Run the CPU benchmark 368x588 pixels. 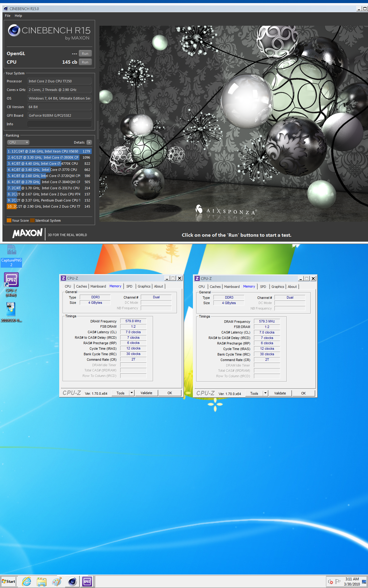click(85, 62)
